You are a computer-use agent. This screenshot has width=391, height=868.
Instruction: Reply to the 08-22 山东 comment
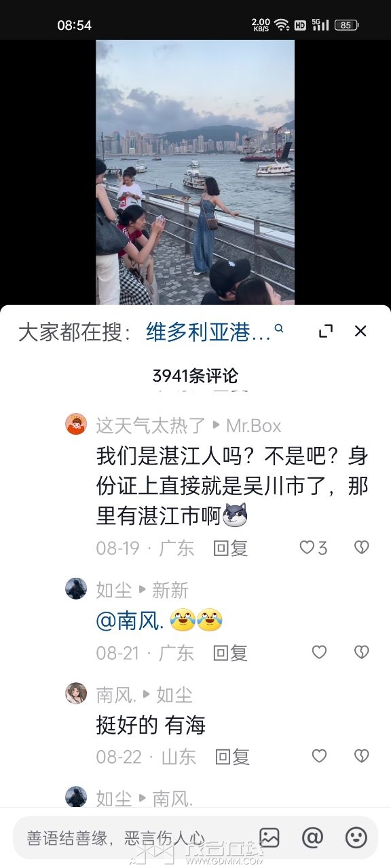232,757
